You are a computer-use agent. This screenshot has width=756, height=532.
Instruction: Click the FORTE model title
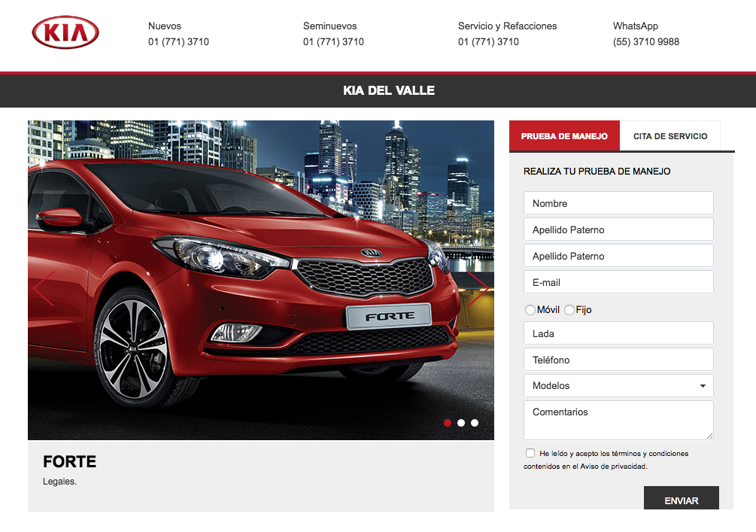[69, 461]
